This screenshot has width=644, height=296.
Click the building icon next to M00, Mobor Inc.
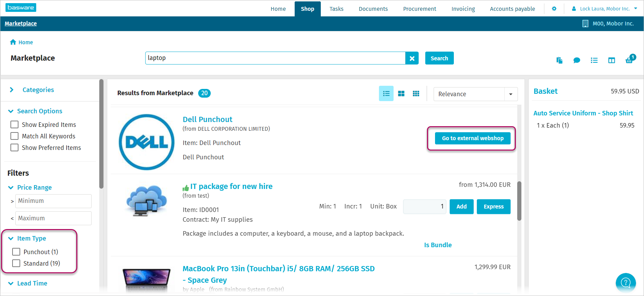pyautogui.click(x=585, y=24)
